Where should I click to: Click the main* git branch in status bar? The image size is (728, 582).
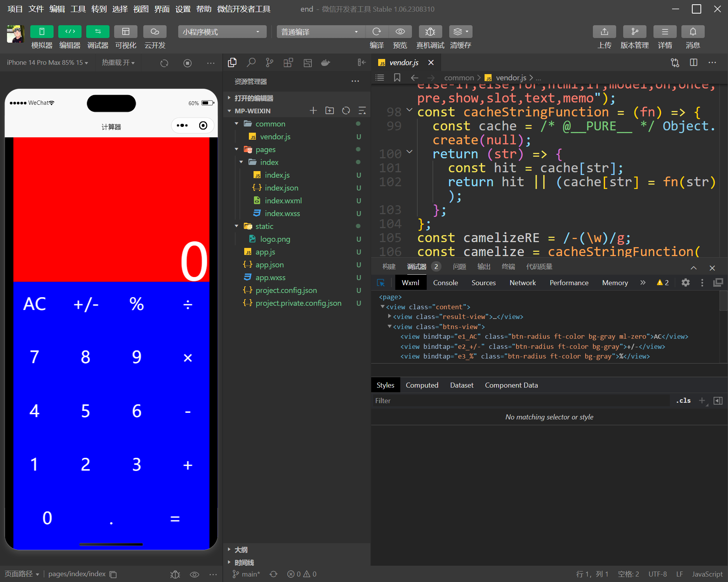[247, 574]
